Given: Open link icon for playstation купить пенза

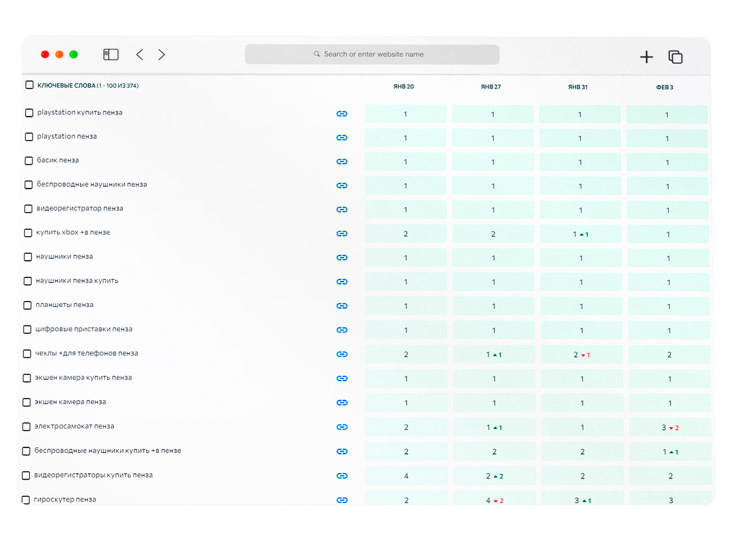Looking at the screenshot, I should 342,114.
